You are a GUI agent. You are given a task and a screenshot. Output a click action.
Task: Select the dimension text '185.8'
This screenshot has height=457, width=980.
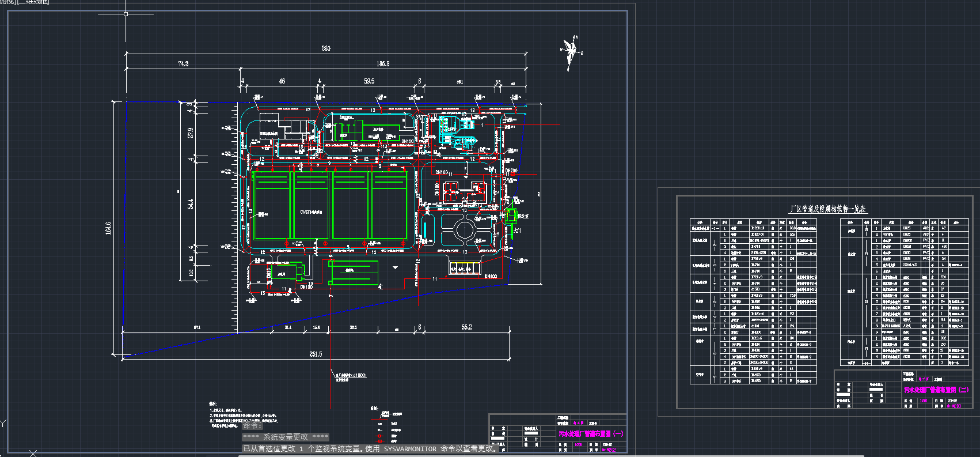click(383, 64)
